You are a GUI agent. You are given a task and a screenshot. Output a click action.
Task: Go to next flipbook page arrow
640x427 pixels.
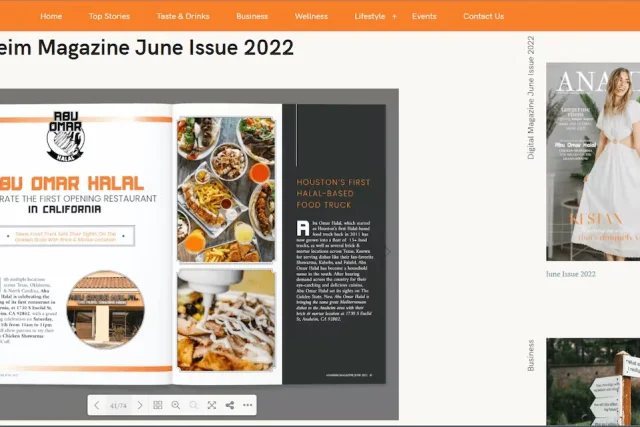point(140,405)
